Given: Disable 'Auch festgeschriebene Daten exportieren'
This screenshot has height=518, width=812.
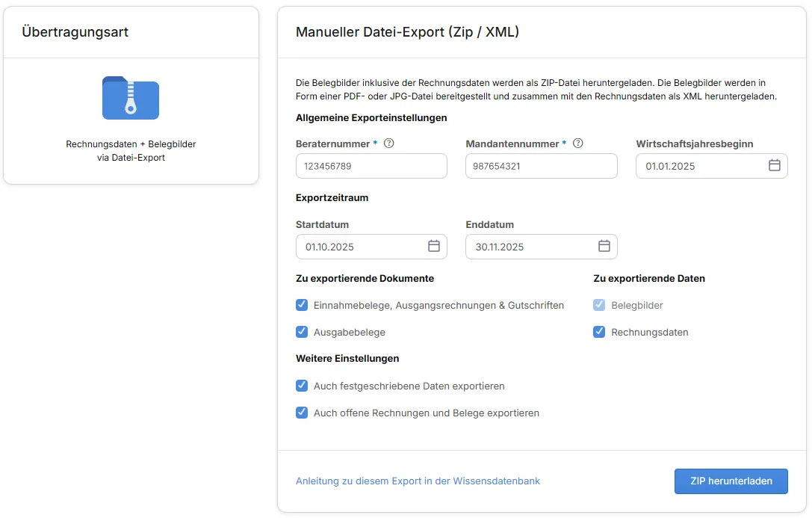Looking at the screenshot, I should pos(302,386).
